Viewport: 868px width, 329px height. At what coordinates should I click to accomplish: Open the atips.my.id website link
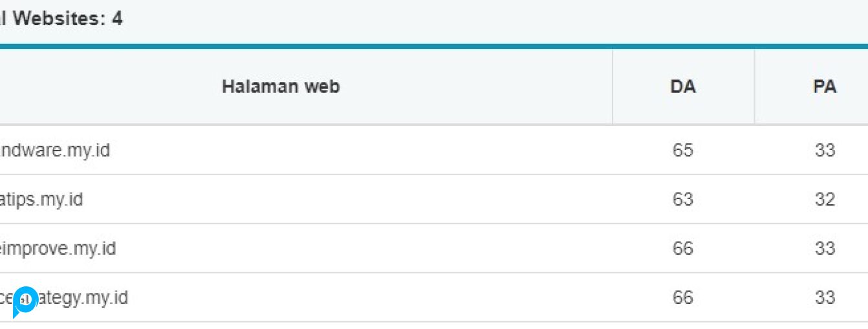(42, 199)
